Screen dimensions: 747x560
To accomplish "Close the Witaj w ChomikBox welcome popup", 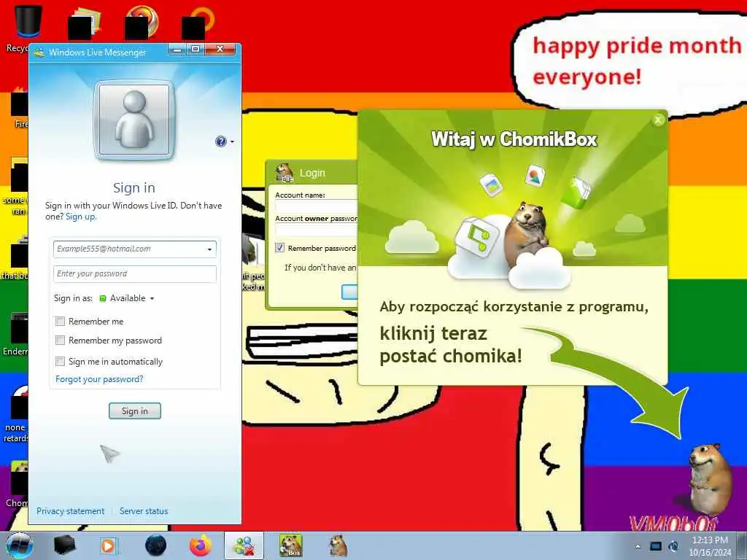I will [658, 120].
